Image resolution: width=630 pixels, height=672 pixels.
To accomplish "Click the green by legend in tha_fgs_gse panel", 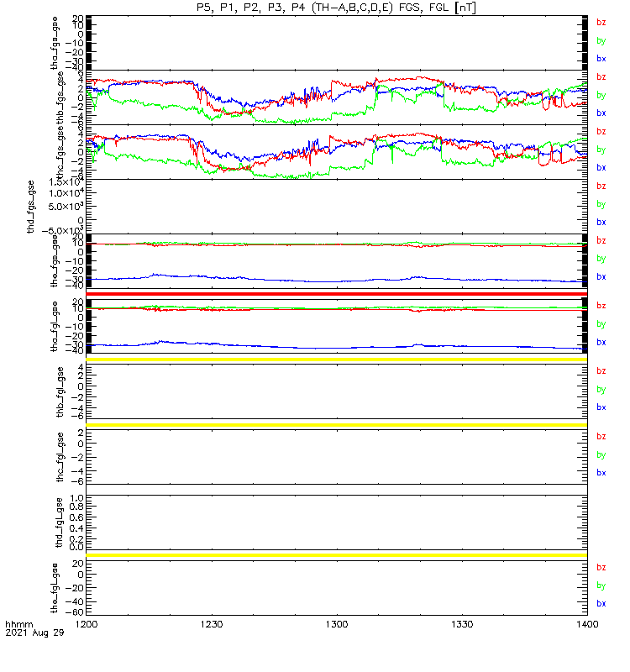I will coord(601,40).
